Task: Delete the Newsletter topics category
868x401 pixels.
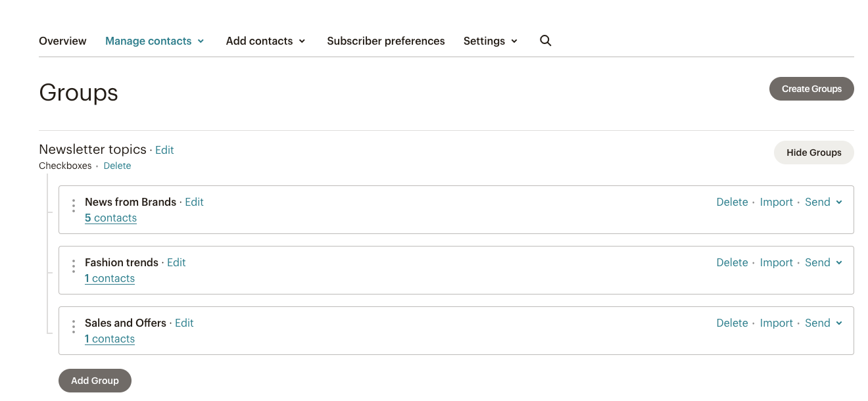Action: [117, 166]
